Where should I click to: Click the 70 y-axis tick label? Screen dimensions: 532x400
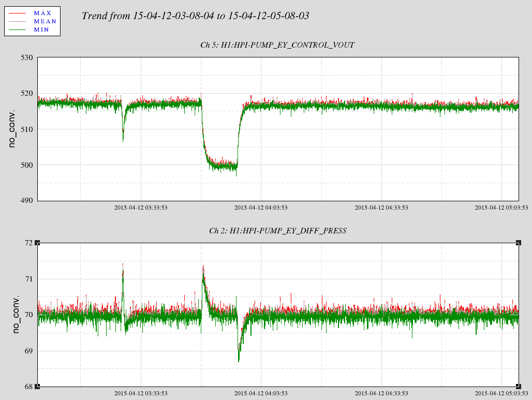point(29,315)
